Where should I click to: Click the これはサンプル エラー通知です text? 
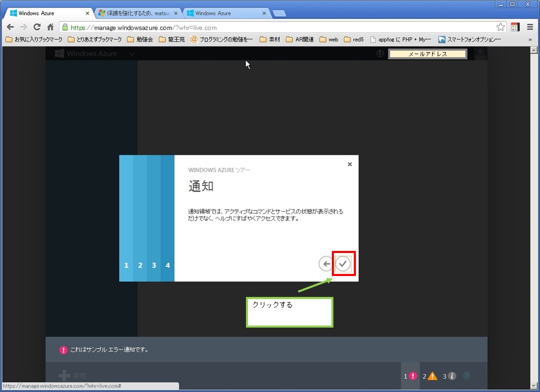click(109, 350)
